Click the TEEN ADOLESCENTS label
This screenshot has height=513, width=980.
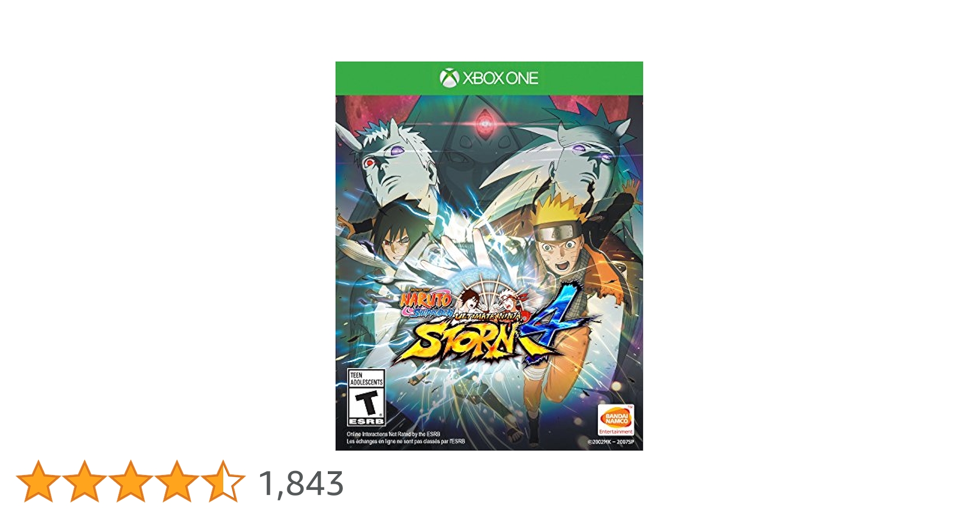[366, 379]
